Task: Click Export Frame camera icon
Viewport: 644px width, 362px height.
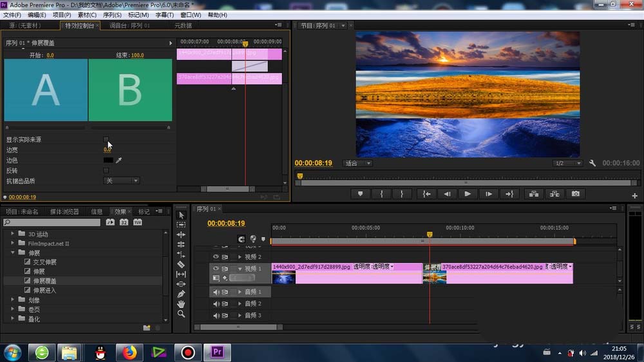Action: tap(575, 194)
